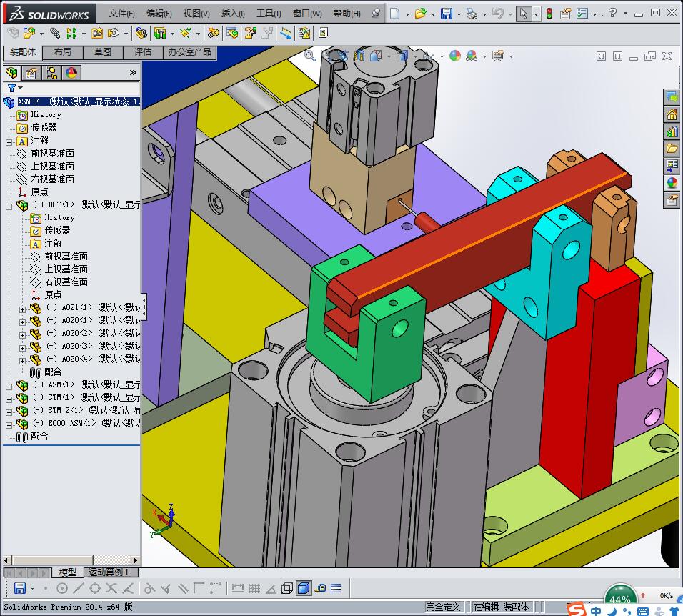The height and width of the screenshot is (616, 683).
Task: Click the Edit Appearance color ball icon
Action: point(455,56)
